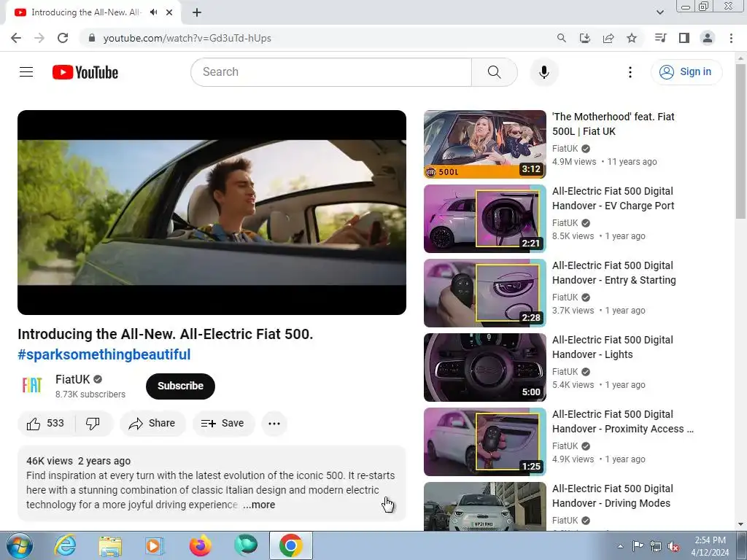The height and width of the screenshot is (560, 747).
Task: Open EV Charge Port video thumbnail
Action: (484, 219)
